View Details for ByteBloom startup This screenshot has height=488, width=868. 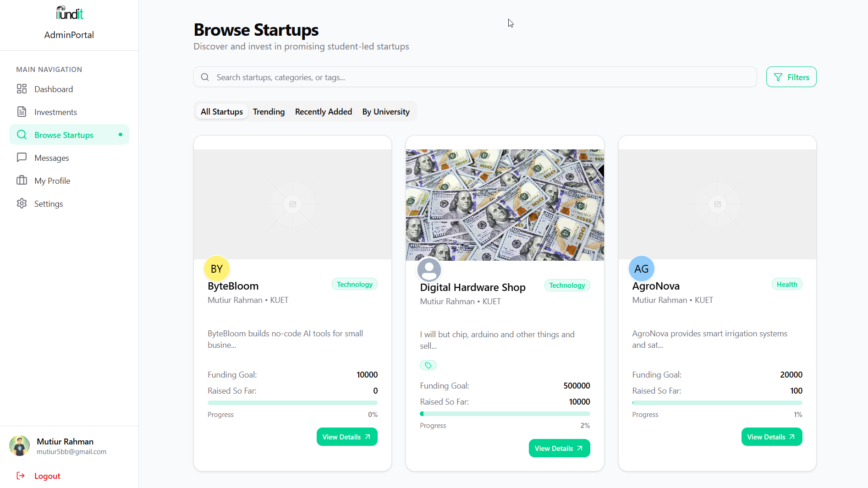click(347, 437)
